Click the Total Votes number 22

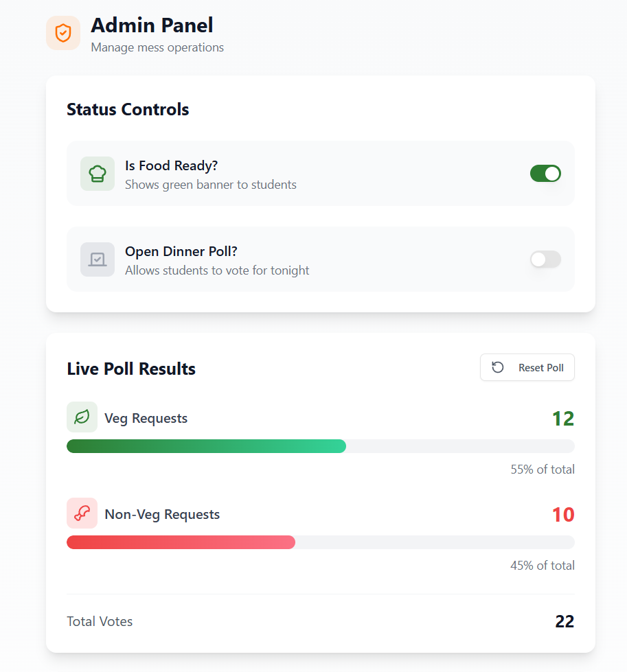click(x=565, y=621)
